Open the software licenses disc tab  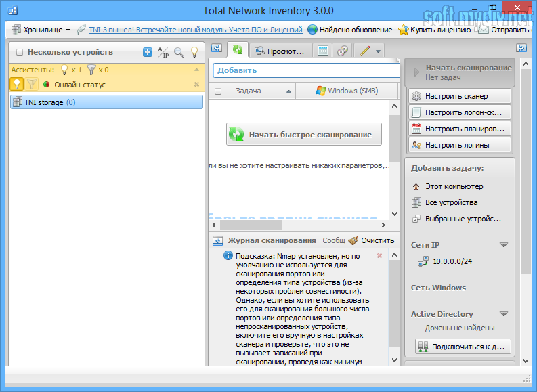point(343,51)
